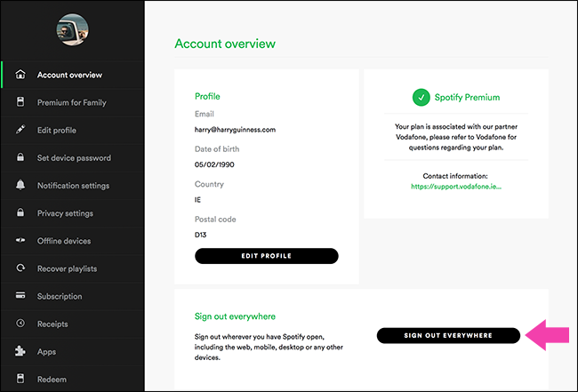The width and height of the screenshot is (578, 392).
Task: Click the card icon beside Subscription
Action: coord(20,295)
